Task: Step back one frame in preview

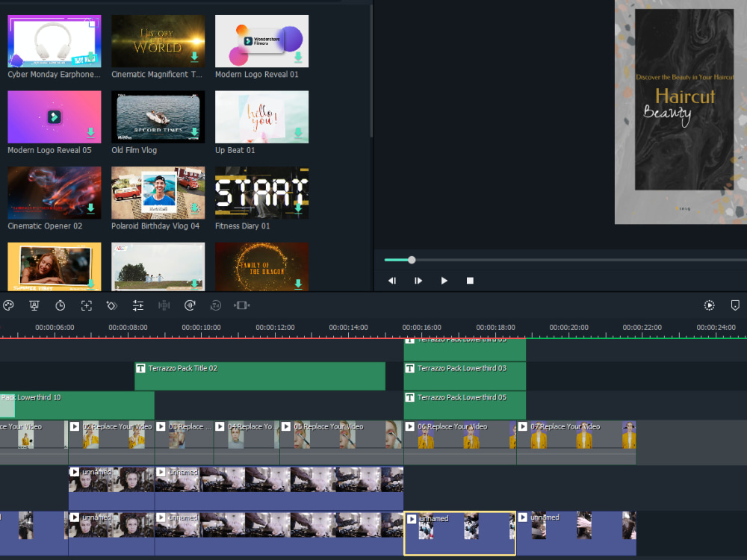Action: point(392,281)
